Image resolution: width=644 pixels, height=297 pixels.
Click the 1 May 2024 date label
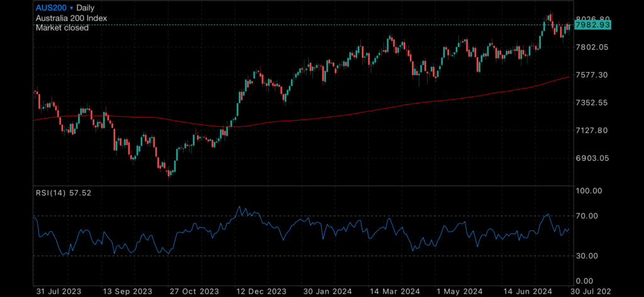pos(458,291)
